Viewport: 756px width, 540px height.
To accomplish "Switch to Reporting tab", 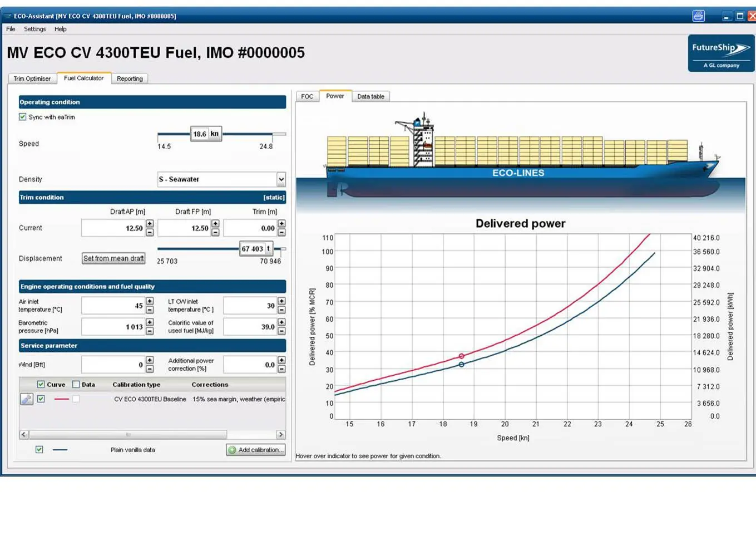I will coord(130,78).
